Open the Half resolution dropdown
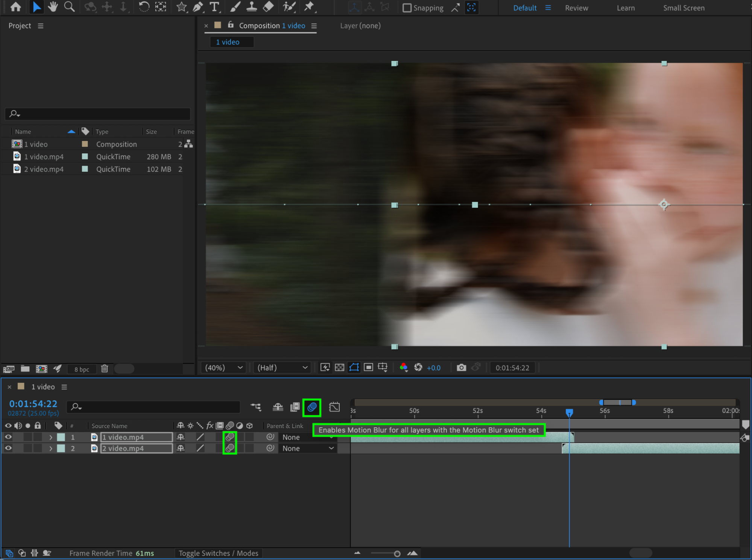 tap(282, 367)
